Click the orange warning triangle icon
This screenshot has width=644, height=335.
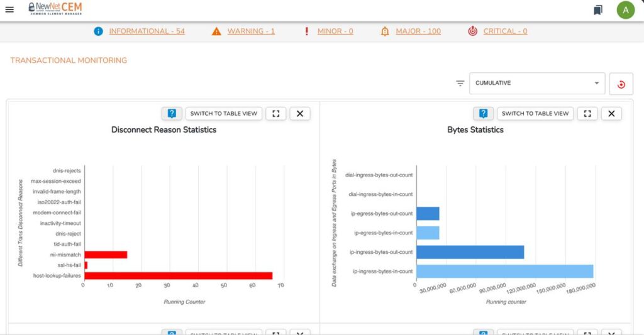[216, 31]
